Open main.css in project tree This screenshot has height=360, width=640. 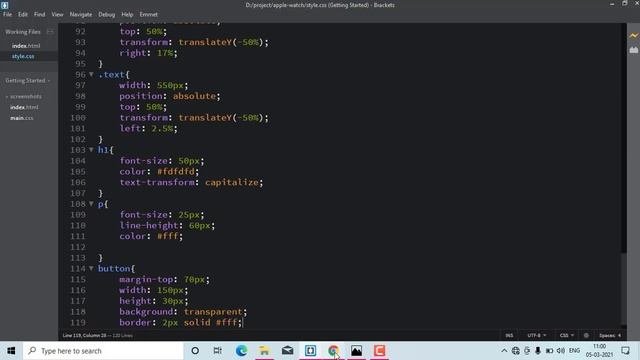22,118
